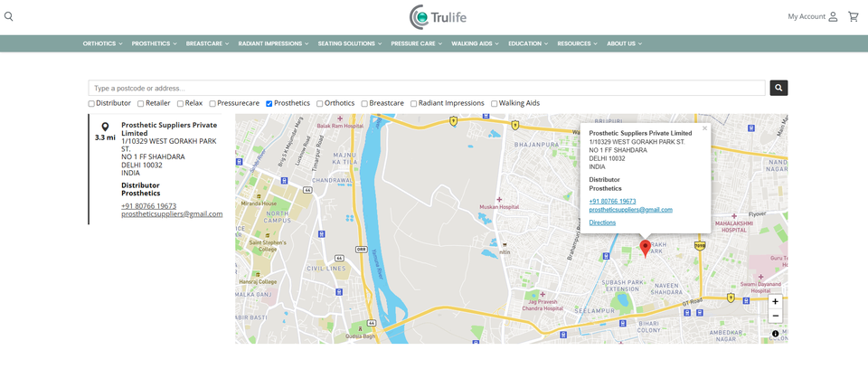Image resolution: width=868 pixels, height=388 pixels.
Task: Click the North Campus map label
Action: tap(278, 216)
